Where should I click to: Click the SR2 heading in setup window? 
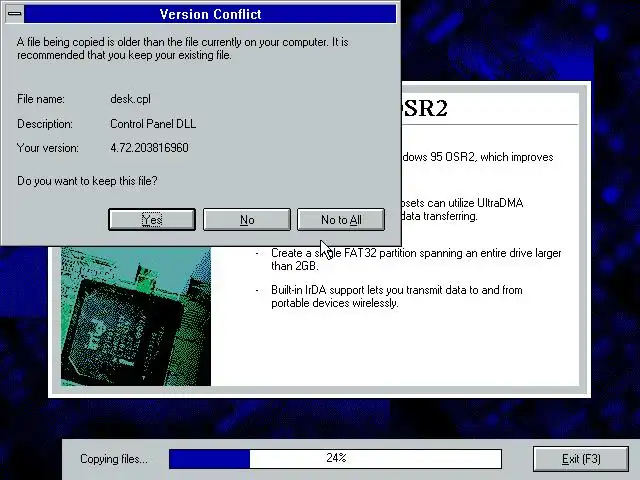coord(425,108)
